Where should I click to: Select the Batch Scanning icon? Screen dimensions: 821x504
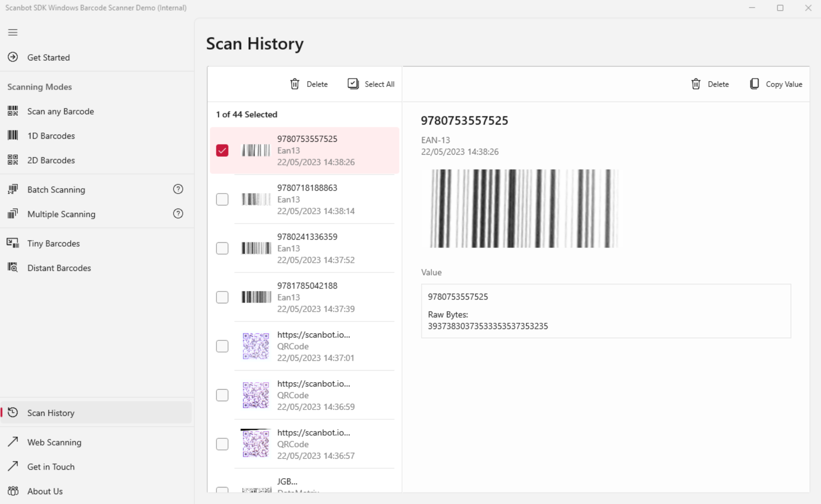[x=12, y=189]
